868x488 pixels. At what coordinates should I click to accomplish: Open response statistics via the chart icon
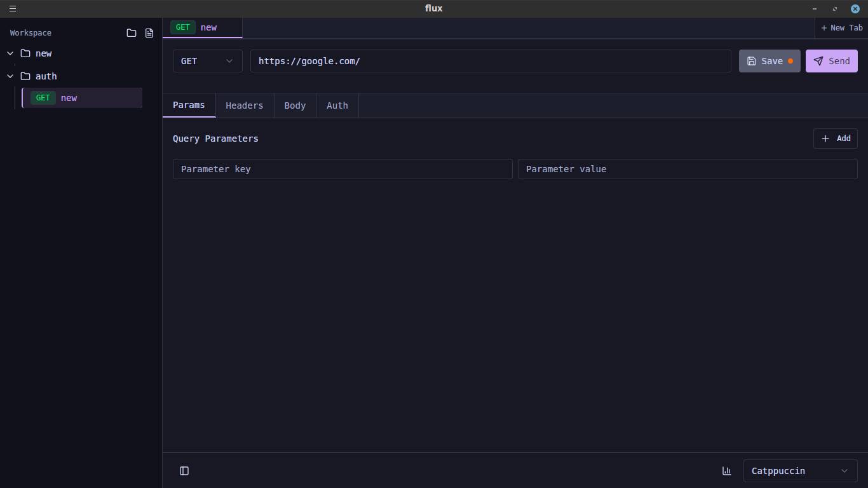click(x=727, y=471)
